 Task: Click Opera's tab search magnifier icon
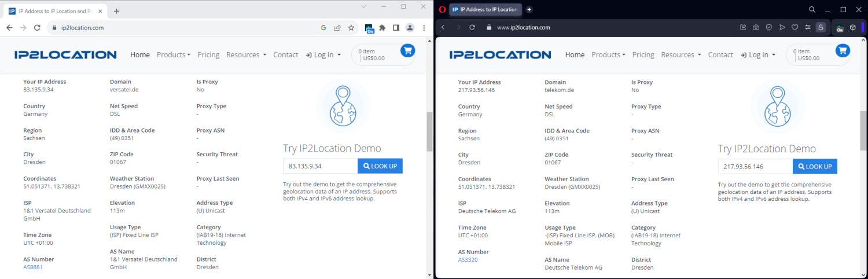tap(812, 9)
